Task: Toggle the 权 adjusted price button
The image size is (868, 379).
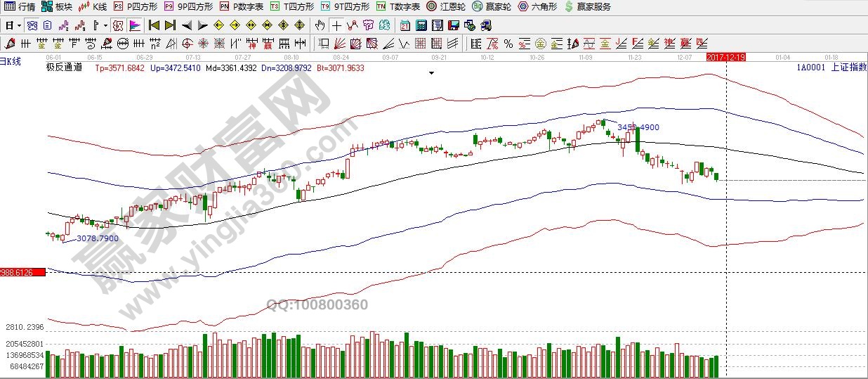Action: tap(118, 25)
